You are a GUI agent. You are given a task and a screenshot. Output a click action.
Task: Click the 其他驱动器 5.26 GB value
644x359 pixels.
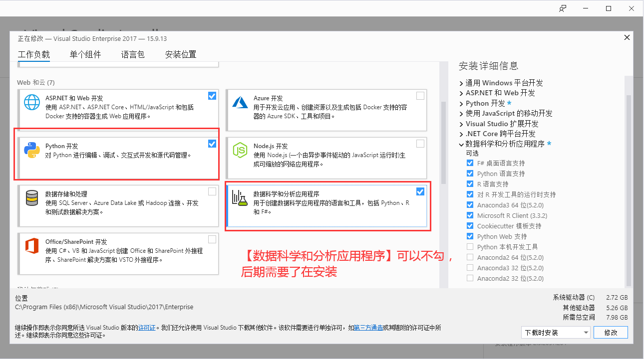click(617, 308)
